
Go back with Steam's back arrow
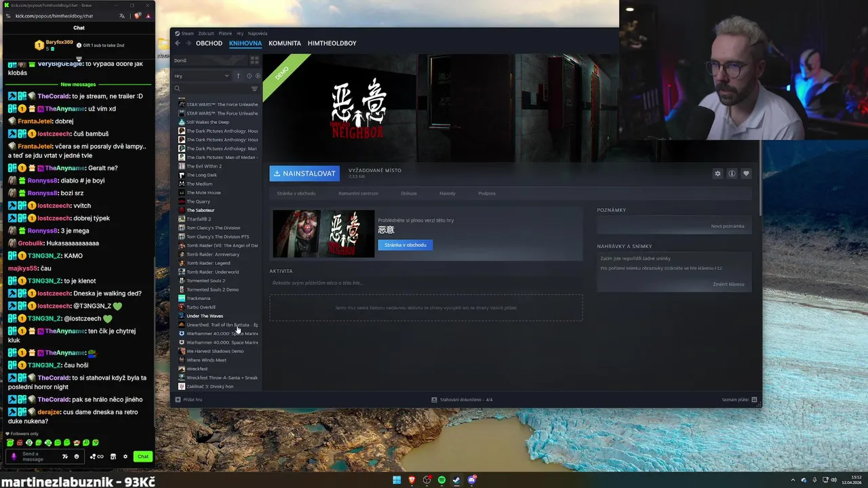(x=178, y=43)
